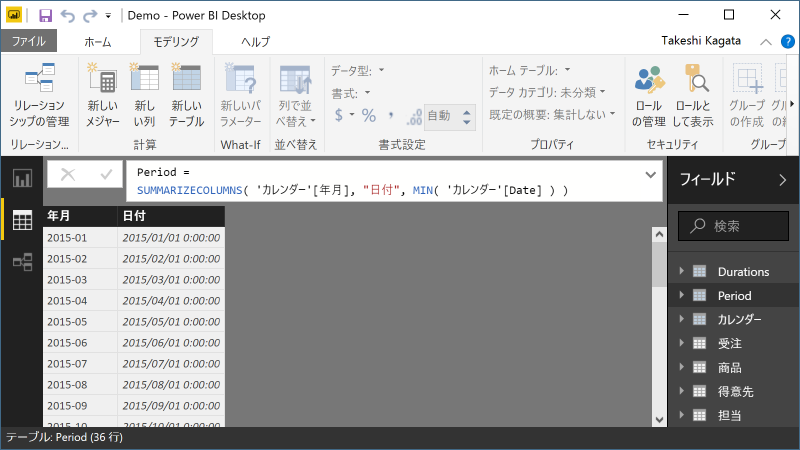Switch to the ホーム tab

click(97, 42)
